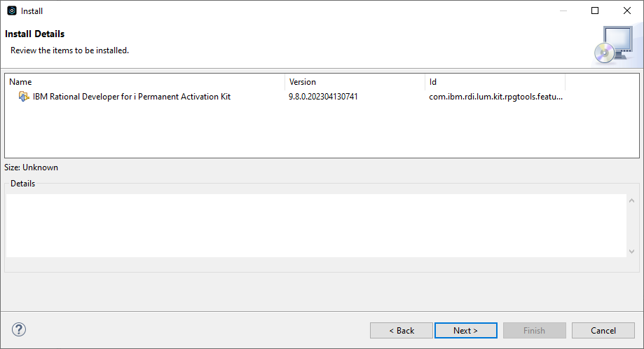644x349 pixels.
Task: Select the IBM Rational Developer feature icon
Action: coord(24,97)
